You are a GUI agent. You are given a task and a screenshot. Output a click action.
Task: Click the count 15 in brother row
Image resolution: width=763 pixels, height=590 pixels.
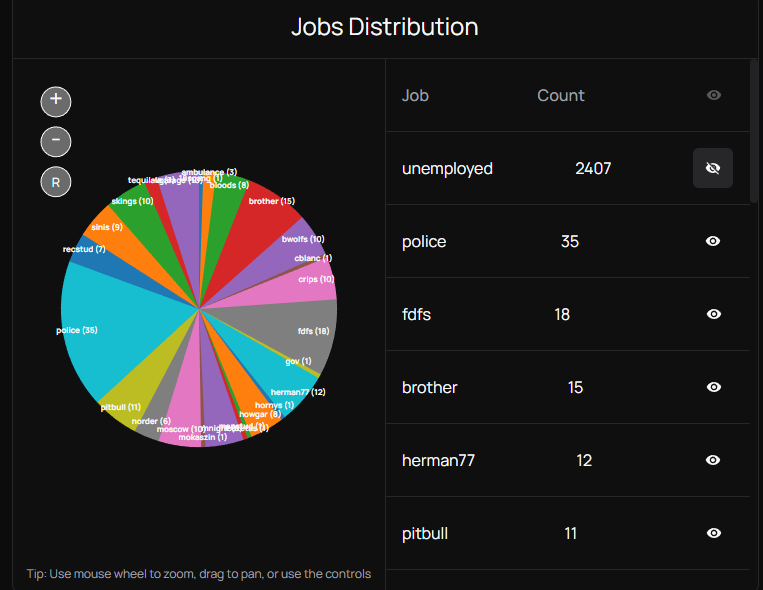pos(575,387)
